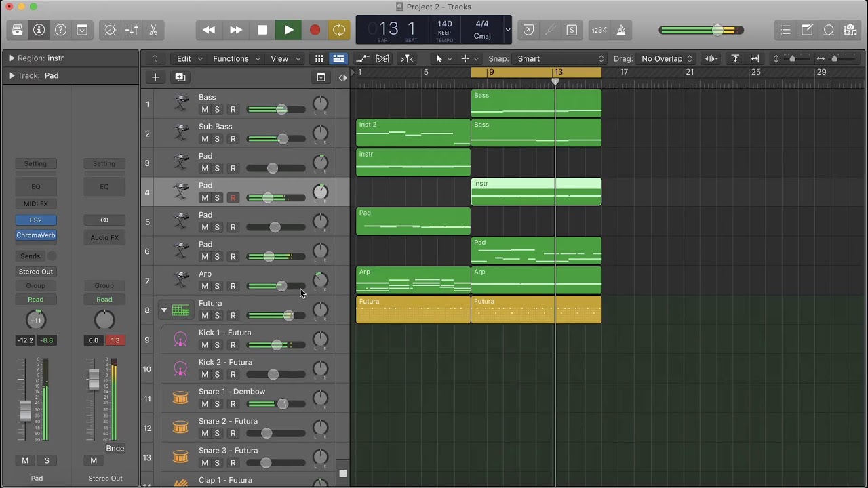Viewport: 868px width, 488px height.
Task: Click the waveform zoom icon
Action: pyautogui.click(x=711, y=59)
